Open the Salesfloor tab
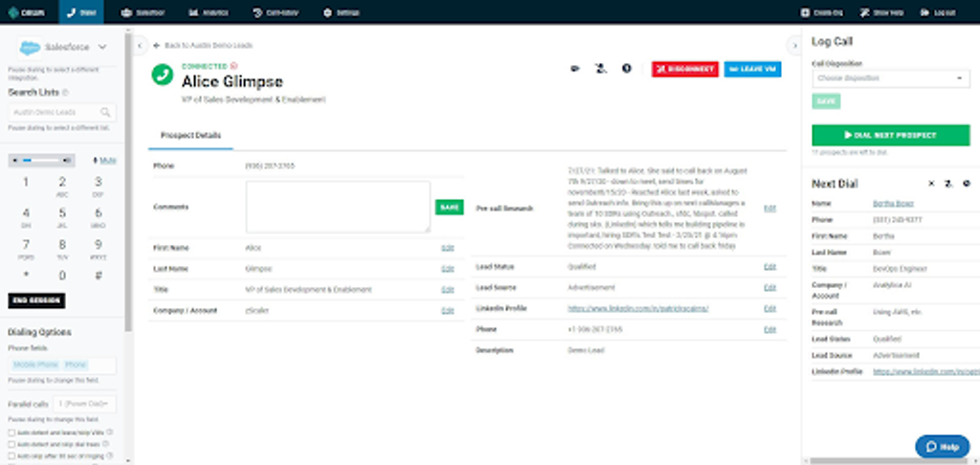Screen dimensions: 980x465 144,12
